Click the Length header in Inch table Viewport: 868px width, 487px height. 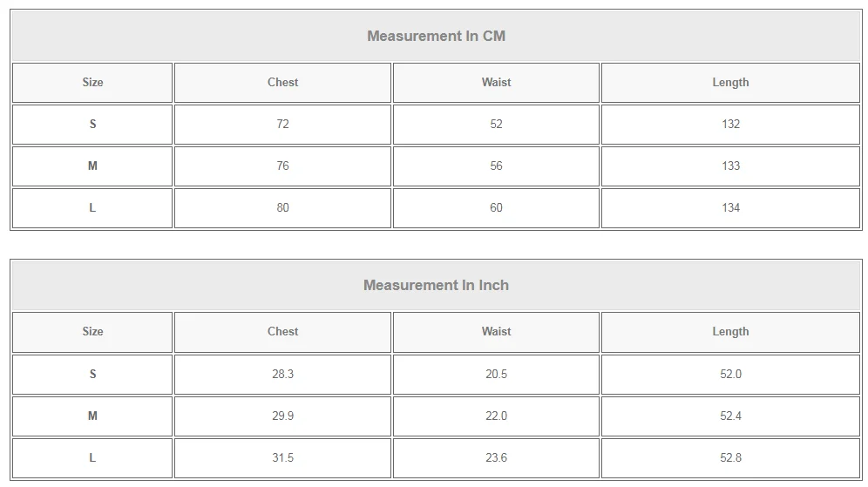click(x=730, y=331)
